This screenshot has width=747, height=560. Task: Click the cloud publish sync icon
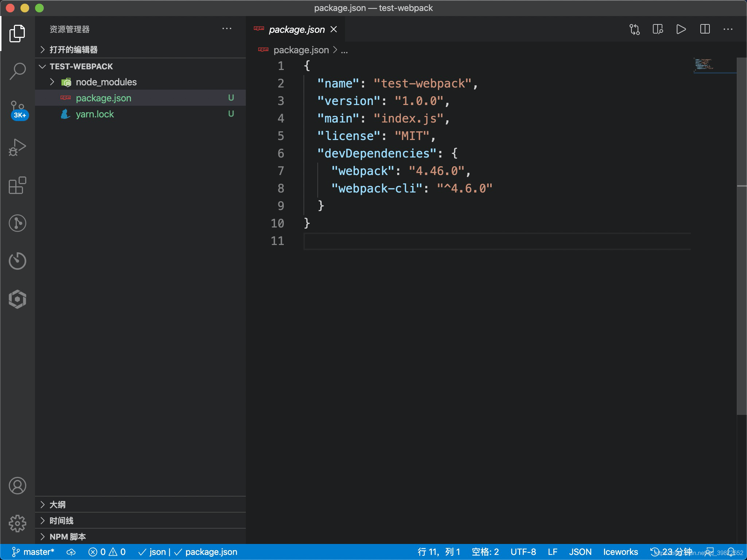(x=71, y=552)
